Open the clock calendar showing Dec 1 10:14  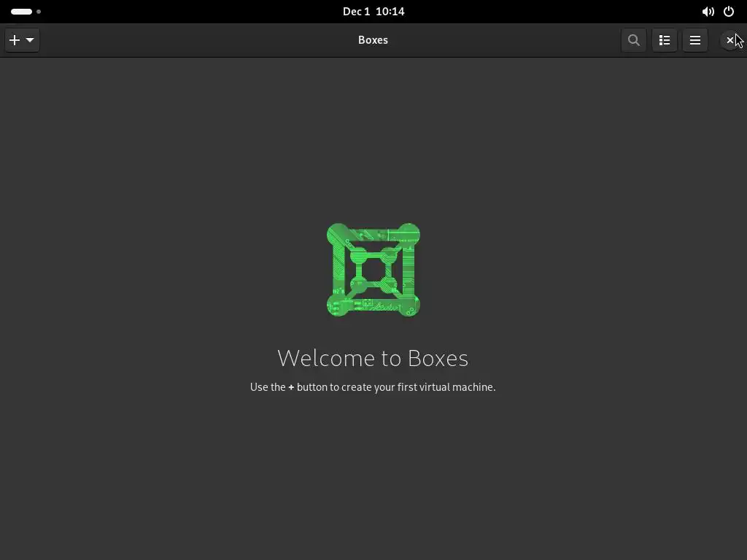373,12
